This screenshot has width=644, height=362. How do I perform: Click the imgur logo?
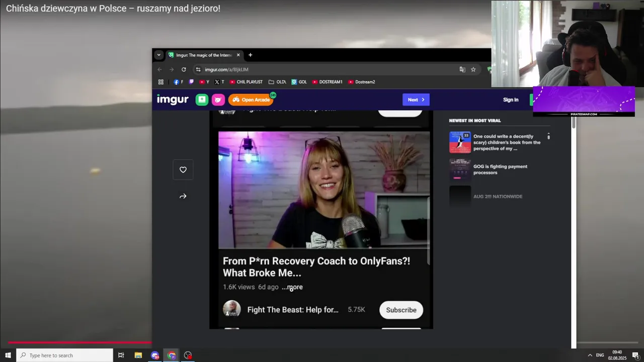173,100
